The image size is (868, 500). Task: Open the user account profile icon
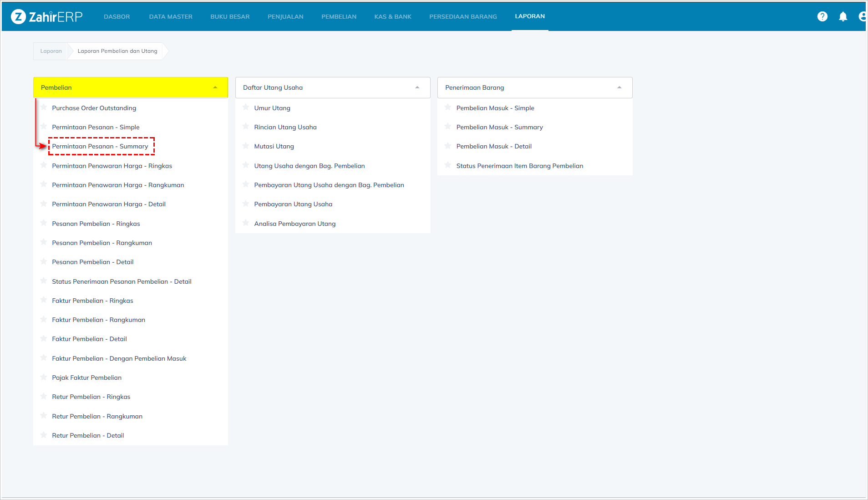pos(862,17)
